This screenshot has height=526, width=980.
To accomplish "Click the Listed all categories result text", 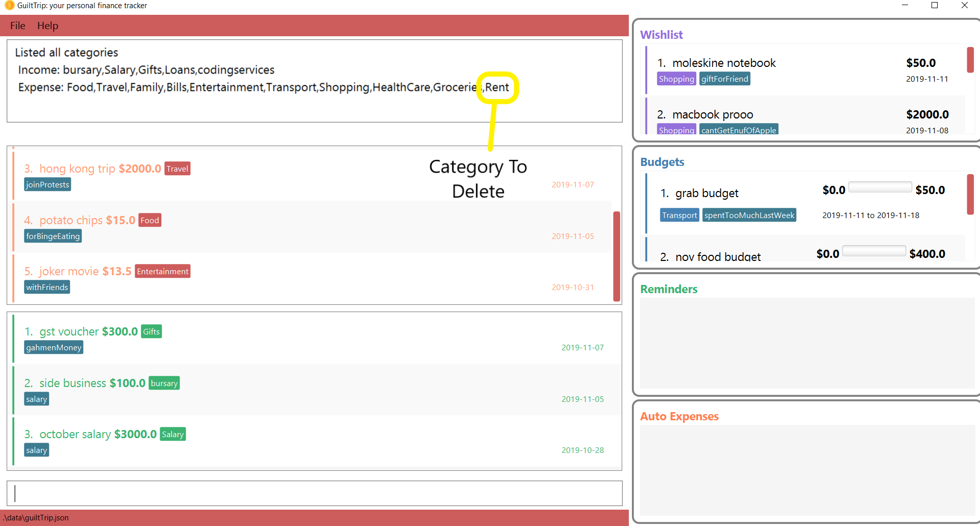I will point(66,53).
